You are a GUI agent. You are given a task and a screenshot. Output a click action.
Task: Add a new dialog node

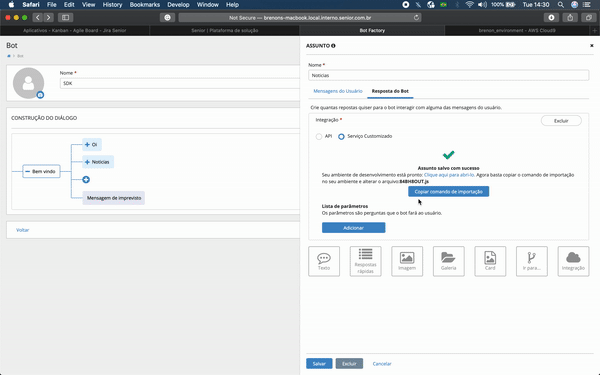[x=86, y=179]
